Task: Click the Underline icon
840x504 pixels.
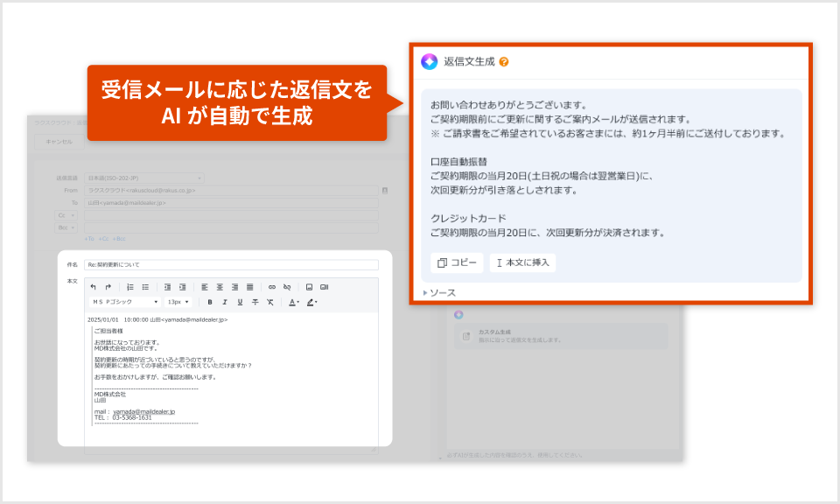Action: pyautogui.click(x=240, y=303)
